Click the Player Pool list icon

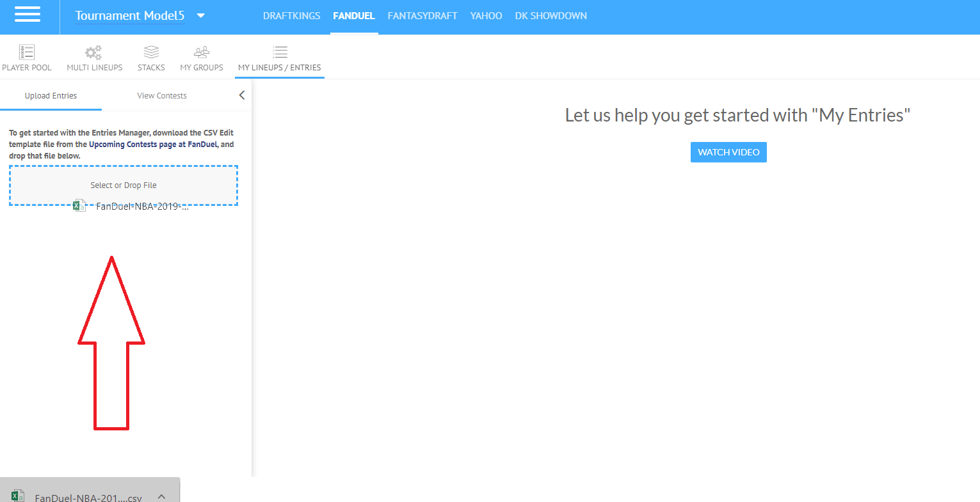pyautogui.click(x=27, y=52)
